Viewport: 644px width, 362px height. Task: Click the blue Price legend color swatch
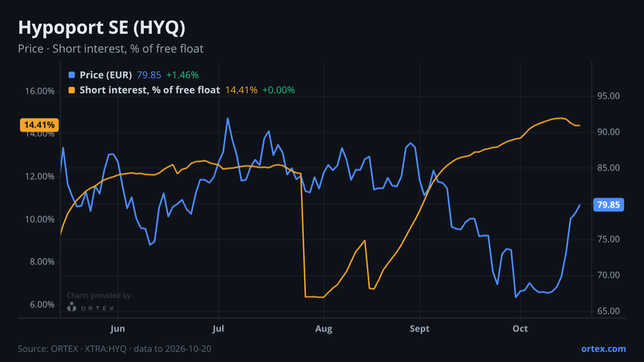tap(72, 75)
